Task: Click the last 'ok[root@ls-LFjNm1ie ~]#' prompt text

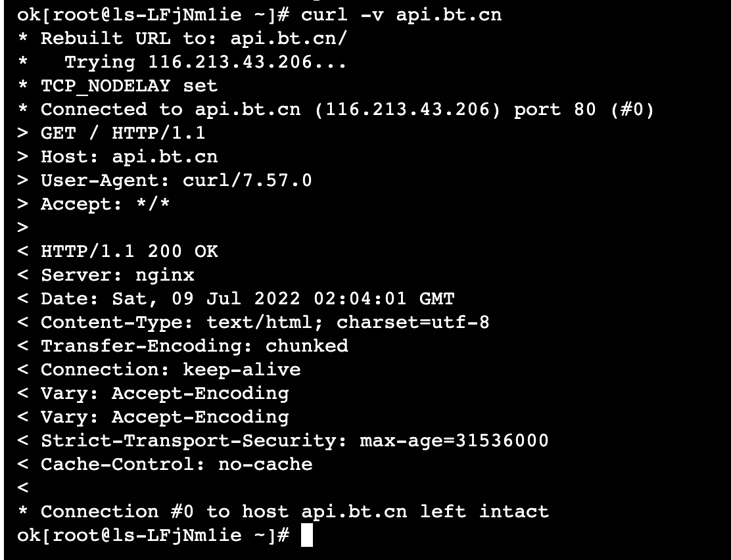Action: click(153, 535)
